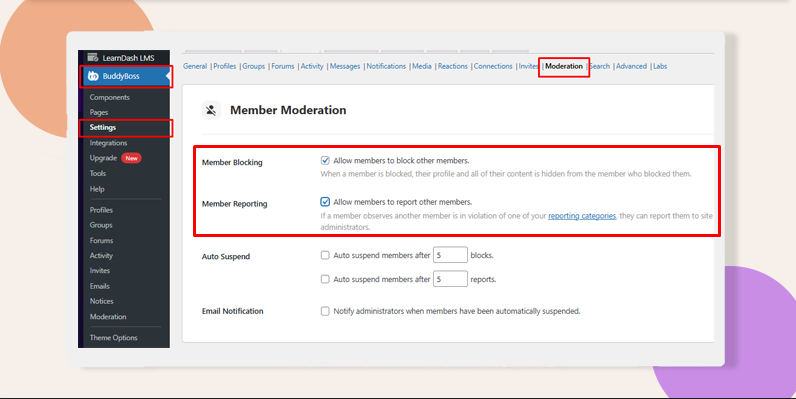Click the Email Notification label
This screenshot has width=796, height=399.
tap(233, 311)
